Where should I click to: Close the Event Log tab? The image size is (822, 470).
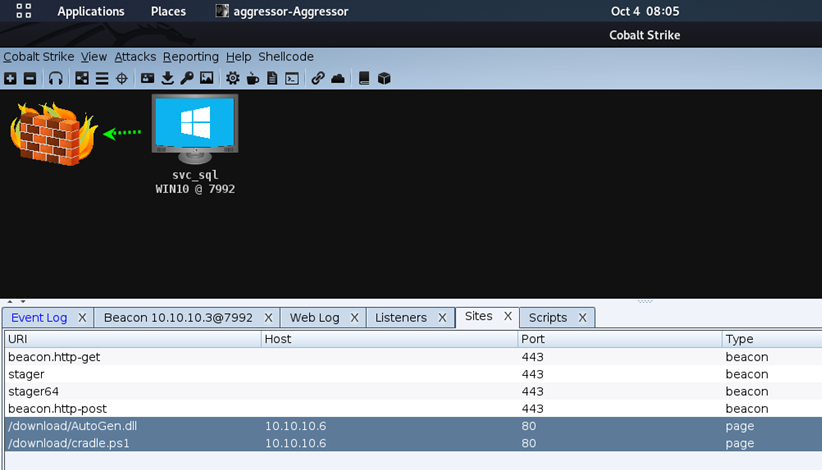(x=82, y=318)
